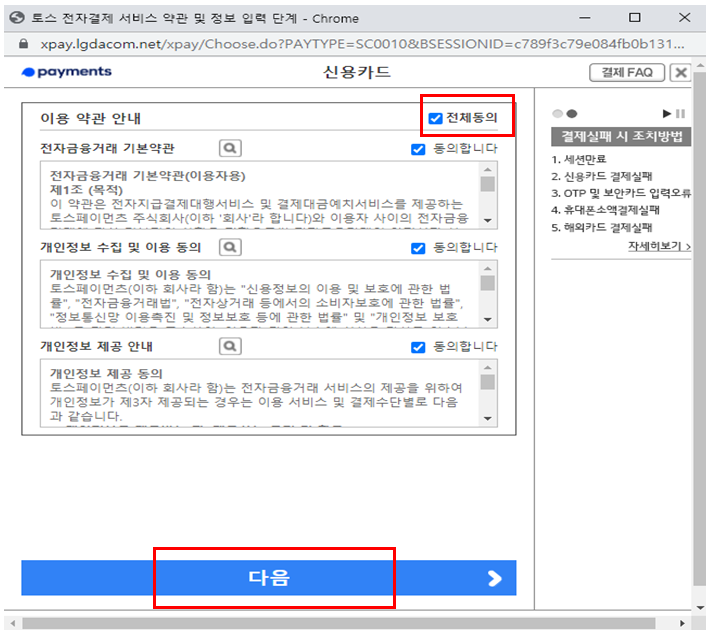
Task: Open magnifier for 개인정보 수집 및 이용 동의
Action: [x=230, y=247]
